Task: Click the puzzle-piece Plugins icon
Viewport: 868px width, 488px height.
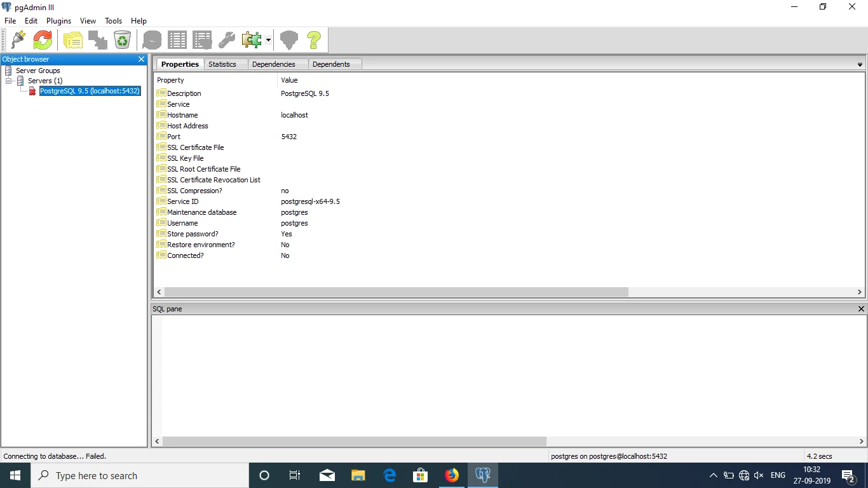Action: (x=252, y=40)
